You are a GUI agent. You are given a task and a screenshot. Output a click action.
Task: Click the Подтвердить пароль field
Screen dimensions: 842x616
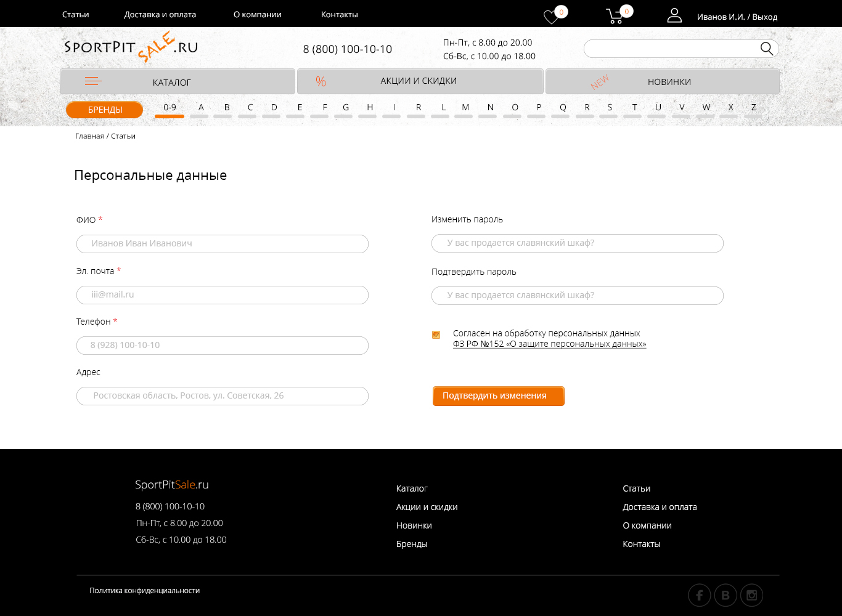point(578,296)
